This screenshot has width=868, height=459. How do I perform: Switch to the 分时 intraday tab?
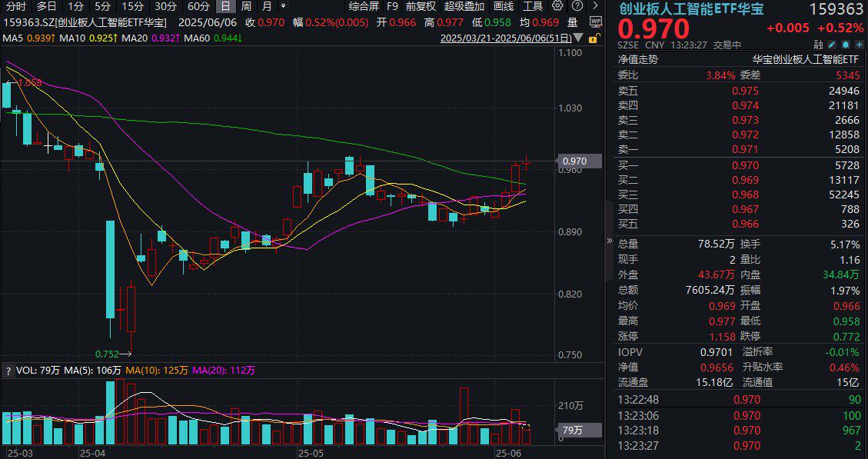17,7
